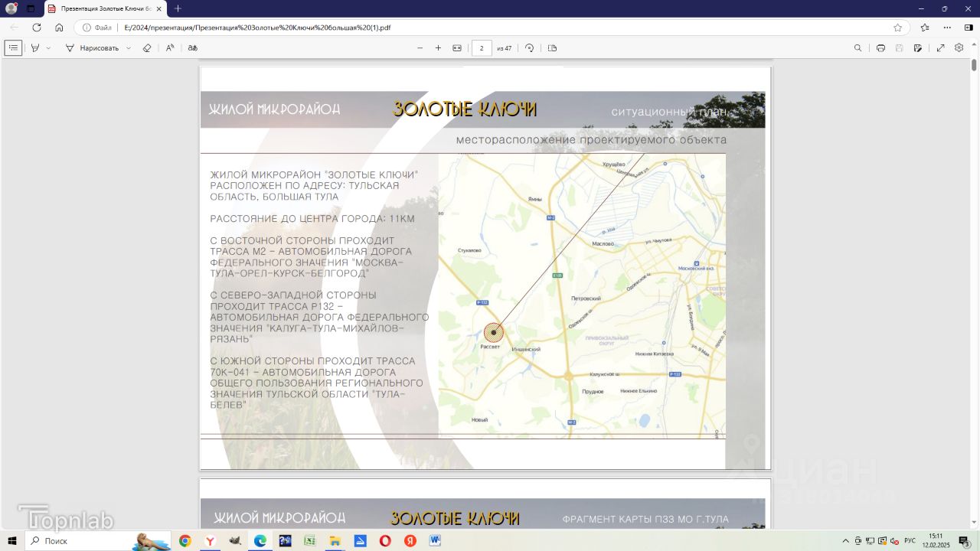This screenshot has width=980, height=551.
Task: Click the Расстояние до центра города text
Action: (312, 219)
